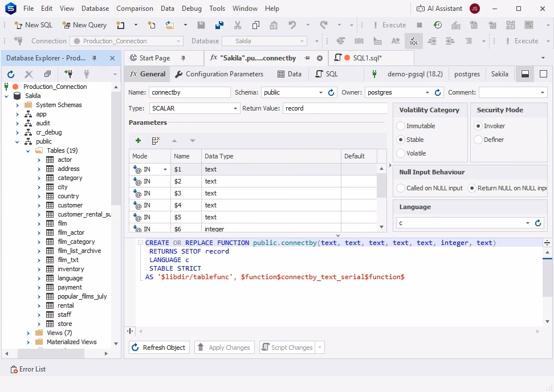
Task: Collapse the public schema node
Action: 17,142
